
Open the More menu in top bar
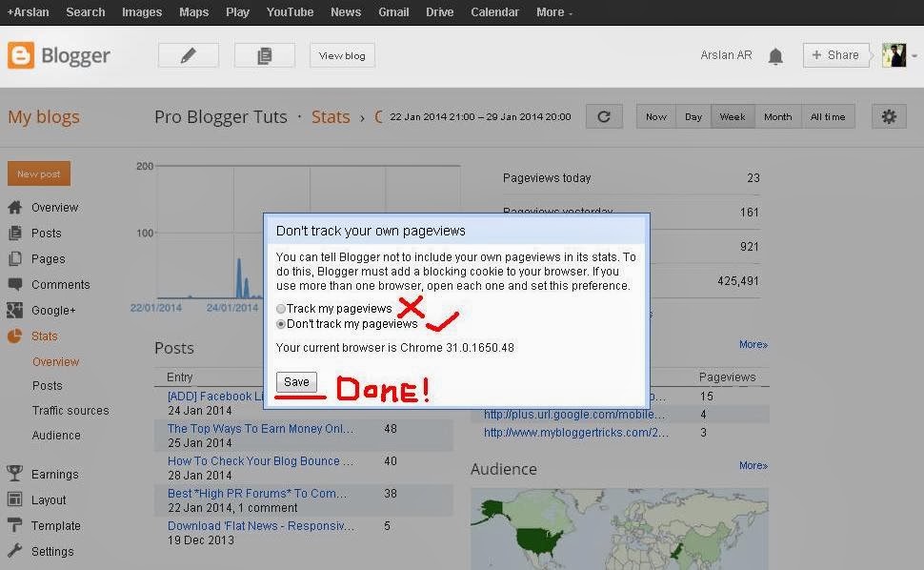[554, 11]
